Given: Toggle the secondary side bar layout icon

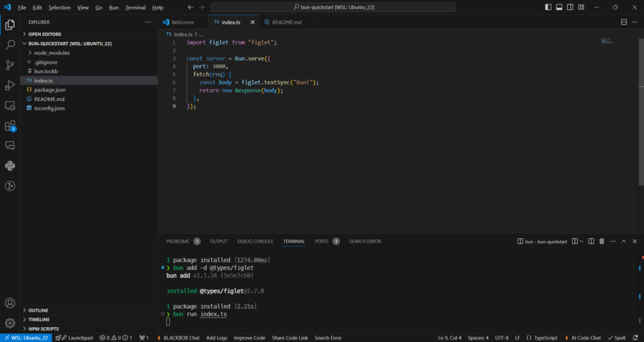Looking at the screenshot, I should point(570,7).
